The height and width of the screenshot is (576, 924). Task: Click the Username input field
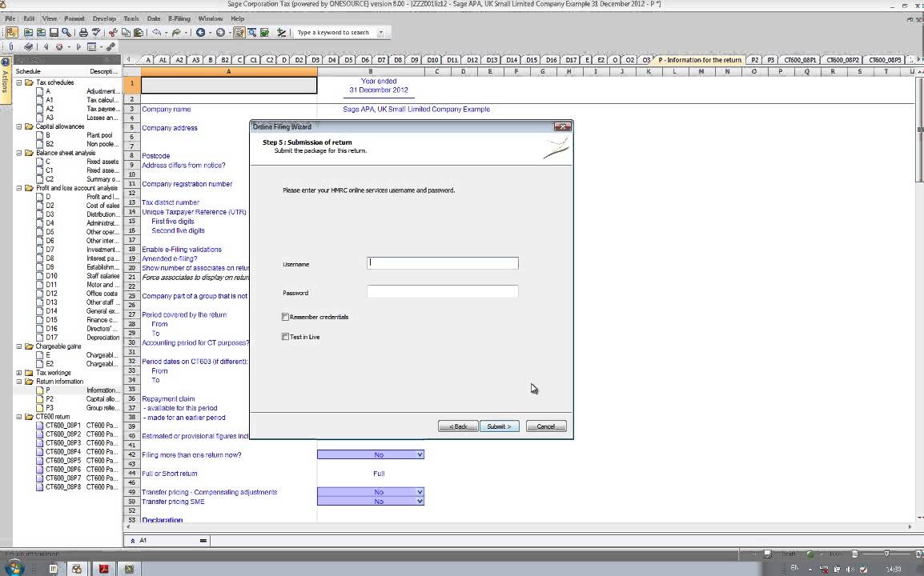(443, 263)
